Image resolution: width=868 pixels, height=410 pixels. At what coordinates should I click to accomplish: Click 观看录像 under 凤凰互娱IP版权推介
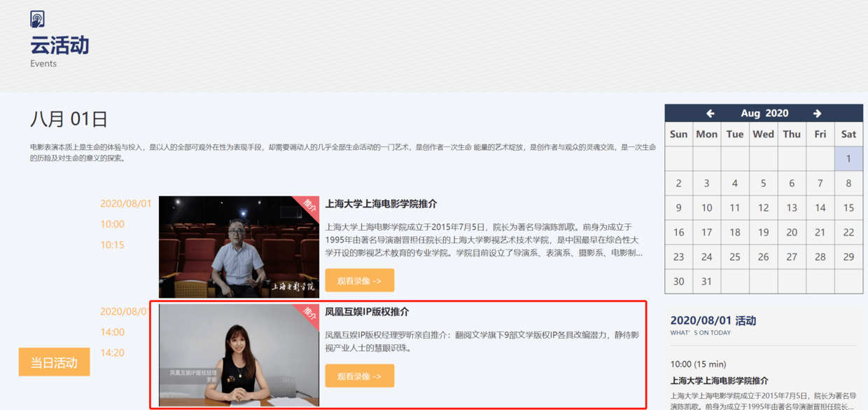(x=359, y=375)
